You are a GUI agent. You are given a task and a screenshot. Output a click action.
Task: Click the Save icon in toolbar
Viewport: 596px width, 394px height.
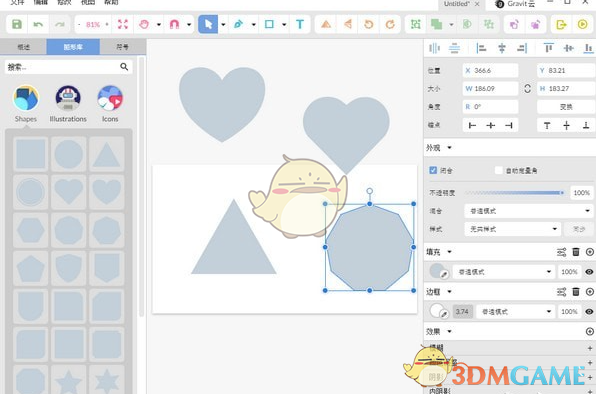point(17,24)
